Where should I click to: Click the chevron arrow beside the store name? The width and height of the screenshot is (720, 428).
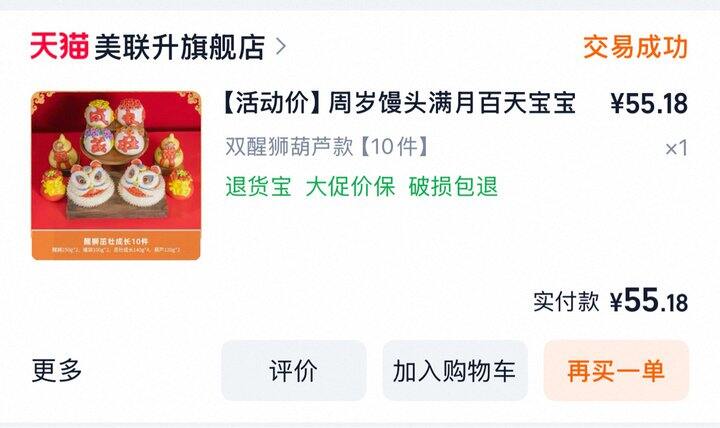[281, 46]
